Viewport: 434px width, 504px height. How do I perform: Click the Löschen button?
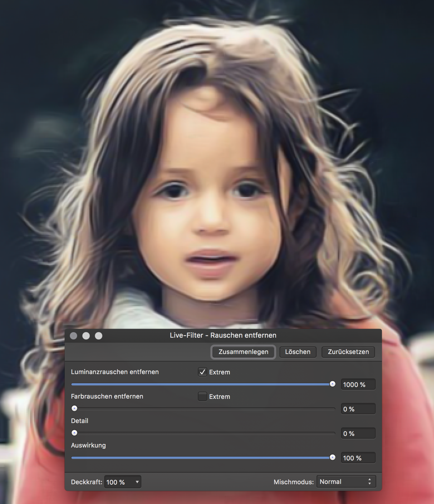pyautogui.click(x=298, y=352)
